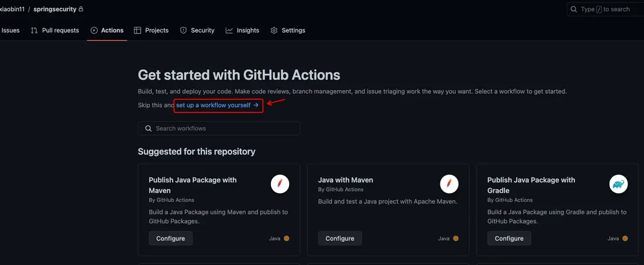Viewport: 644px width, 265px height.
Task: Open the Pull requests tab
Action: tap(55, 30)
